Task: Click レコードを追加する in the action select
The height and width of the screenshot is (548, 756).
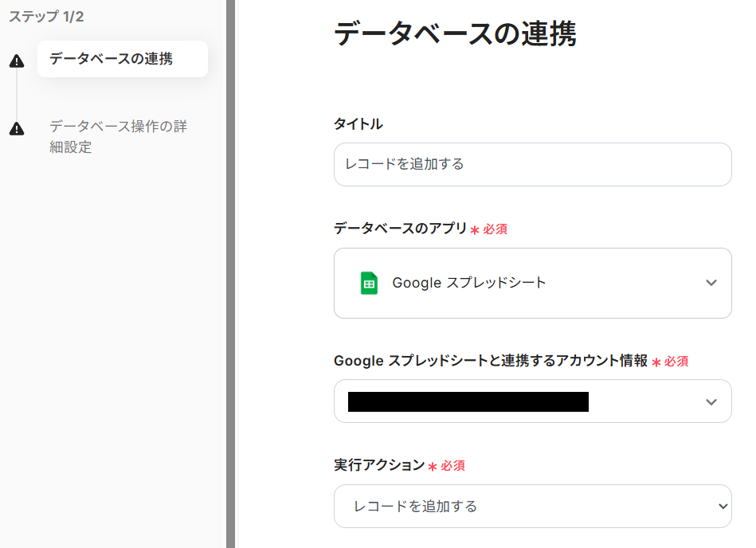Action: pos(416,507)
